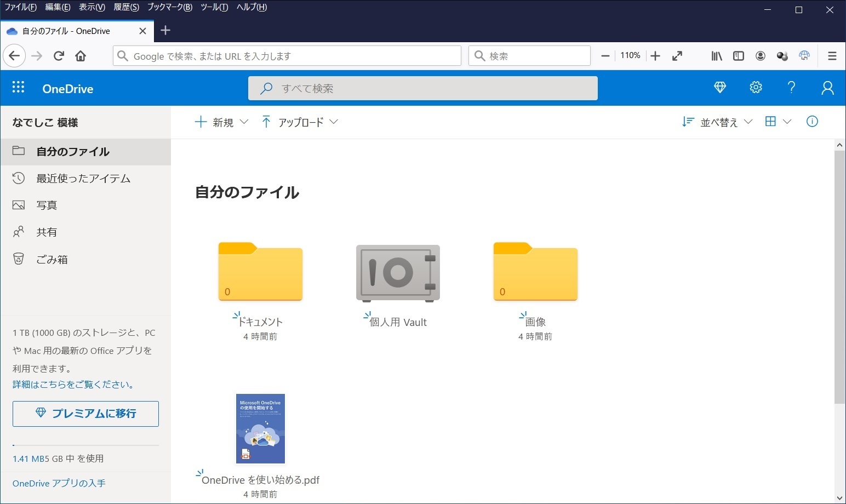Select 最近使ったアイテム in sidebar
The image size is (846, 504).
83,179
